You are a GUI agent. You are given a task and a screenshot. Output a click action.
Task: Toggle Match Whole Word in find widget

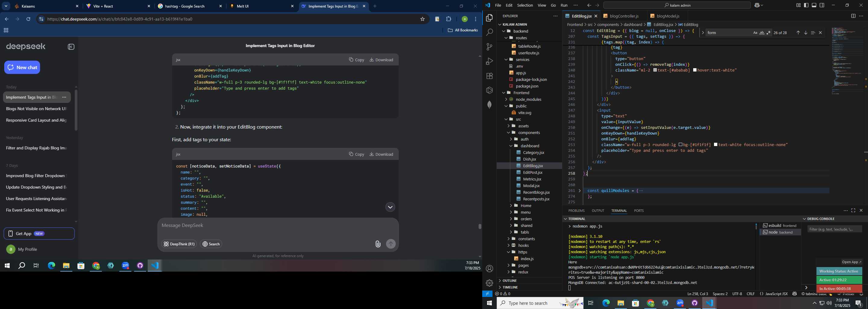coord(762,33)
